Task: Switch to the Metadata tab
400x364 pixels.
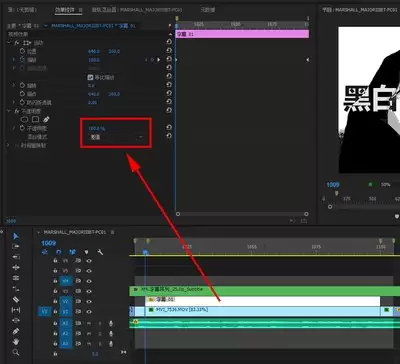Action: pyautogui.click(x=208, y=10)
